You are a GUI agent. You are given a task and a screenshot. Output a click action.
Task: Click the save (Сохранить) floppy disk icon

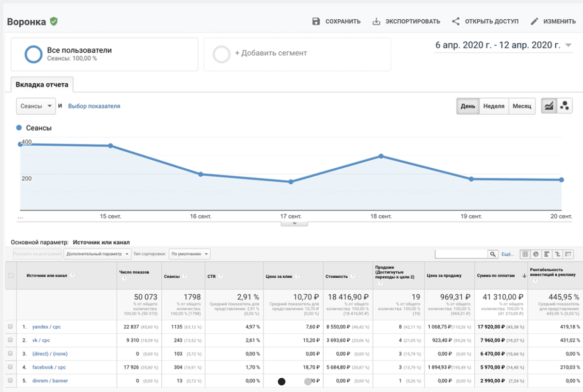(316, 21)
